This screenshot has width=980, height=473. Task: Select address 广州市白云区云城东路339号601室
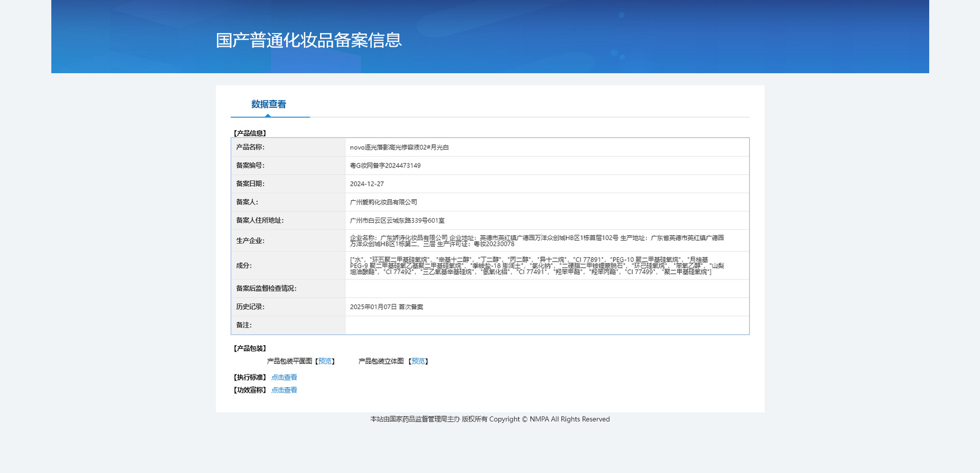click(x=397, y=221)
